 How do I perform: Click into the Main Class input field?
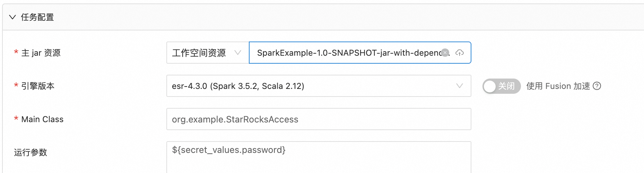pyautogui.click(x=319, y=119)
